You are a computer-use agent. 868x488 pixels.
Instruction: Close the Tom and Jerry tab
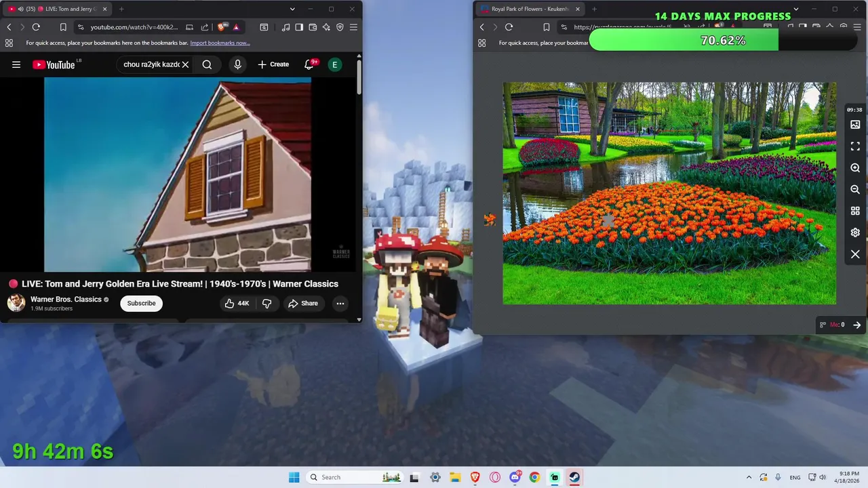[104, 9]
